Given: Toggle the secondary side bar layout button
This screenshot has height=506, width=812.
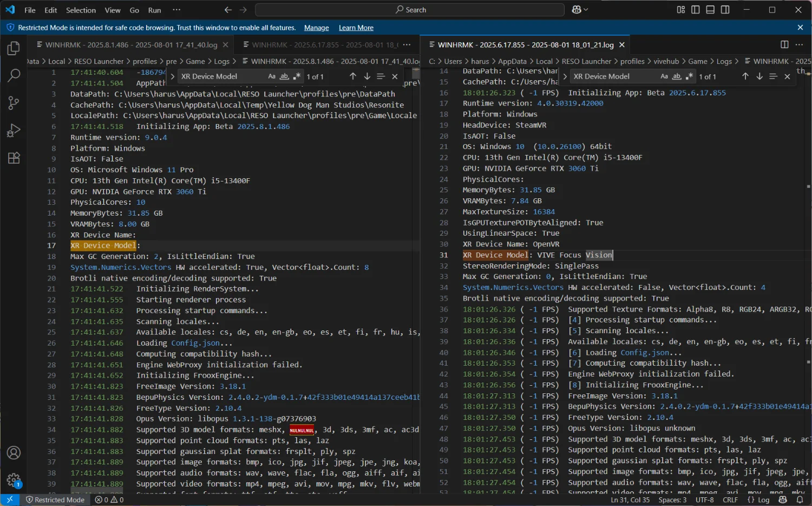Looking at the screenshot, I should [725, 10].
